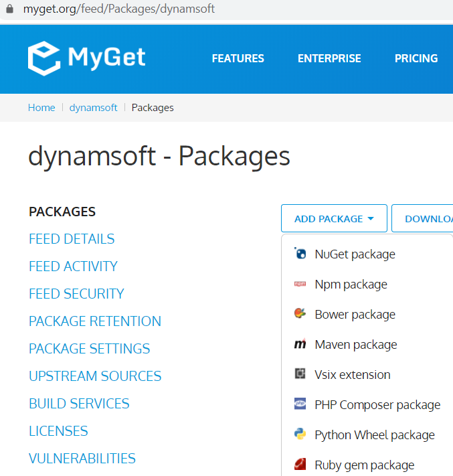Click the browser address bar lock icon

[9, 10]
